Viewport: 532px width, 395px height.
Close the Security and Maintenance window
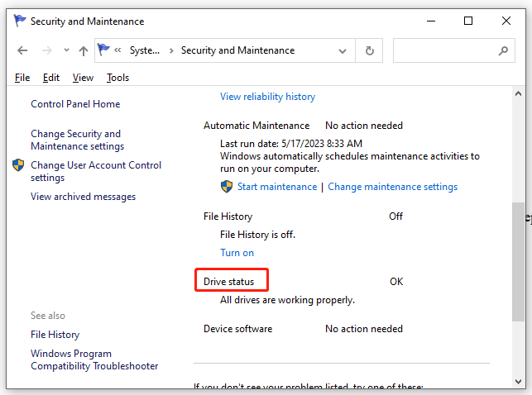tap(506, 21)
